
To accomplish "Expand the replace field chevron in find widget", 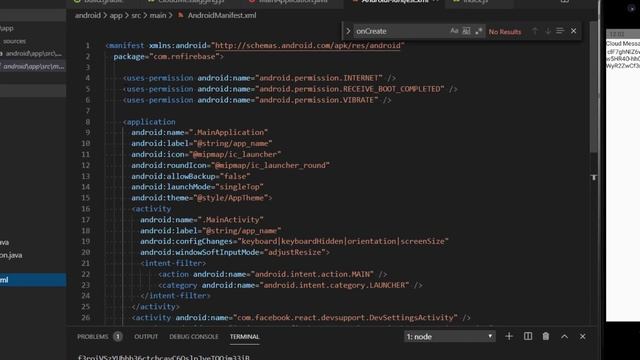I will coord(348,31).
